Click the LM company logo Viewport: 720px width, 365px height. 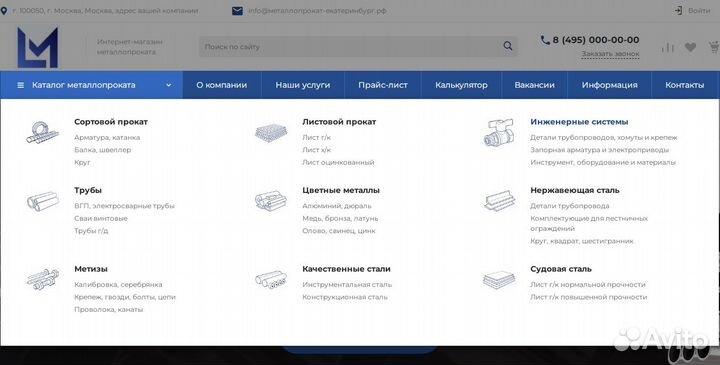coord(38,47)
